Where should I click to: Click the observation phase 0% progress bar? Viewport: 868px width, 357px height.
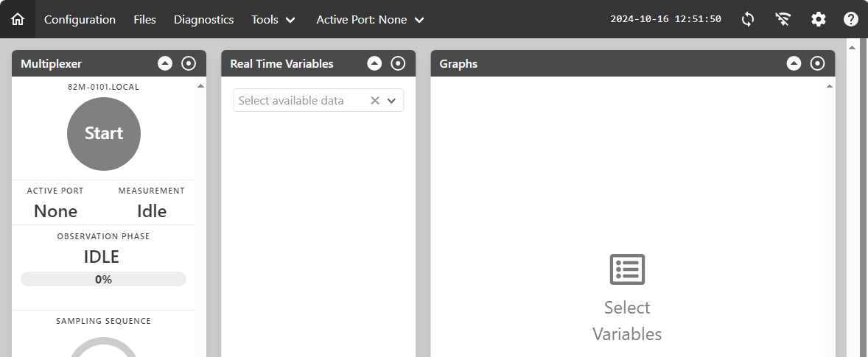click(x=103, y=279)
